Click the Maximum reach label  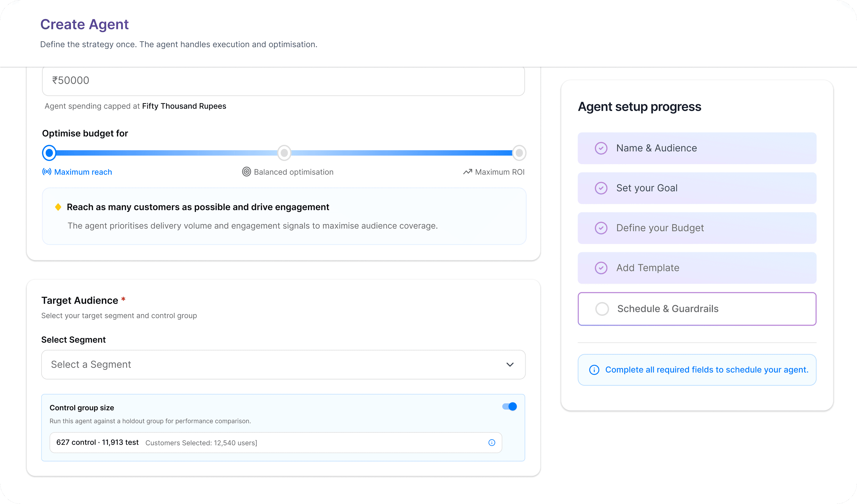(x=83, y=172)
